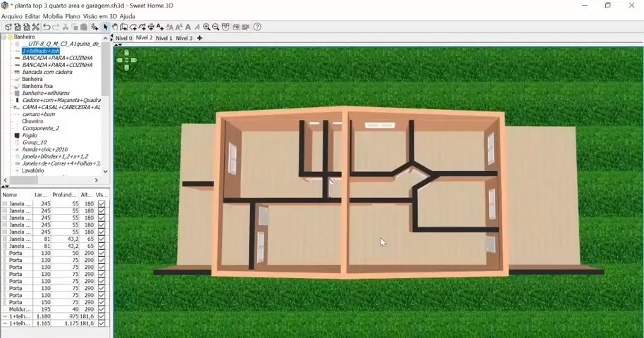Screen dimensions: 644x338
Task: Click the 3D view navigation arrows pad
Action: click(x=126, y=61)
